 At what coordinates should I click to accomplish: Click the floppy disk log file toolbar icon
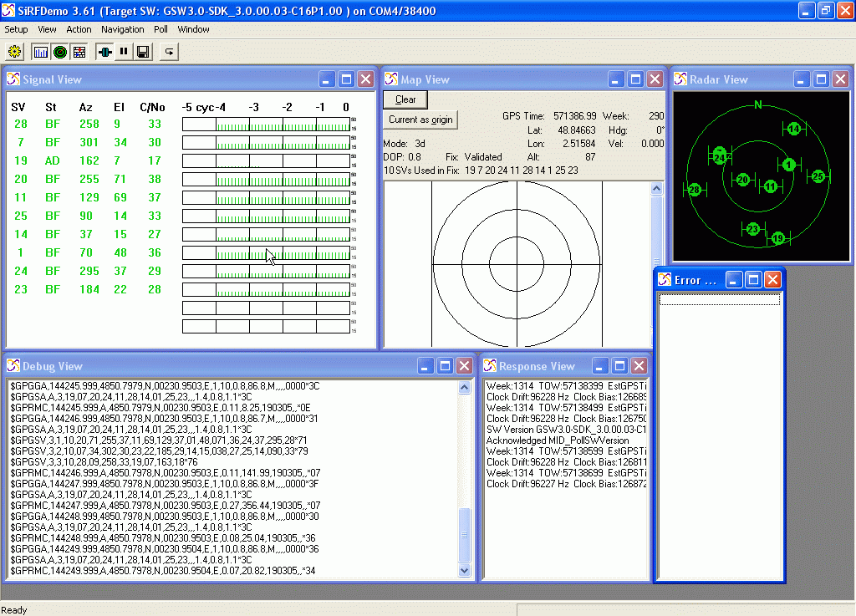[x=143, y=52]
